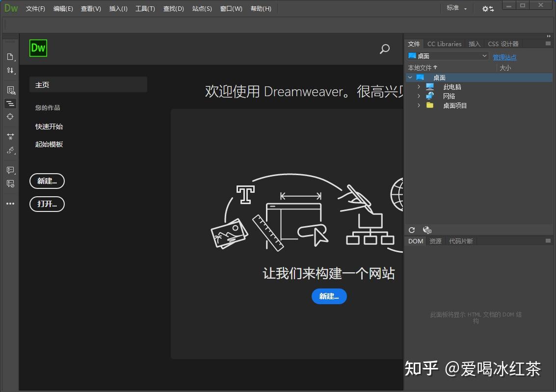Viewport: 556px width, 392px height.
Task: Refresh the Files panel with the refresh icon
Action: 412,230
